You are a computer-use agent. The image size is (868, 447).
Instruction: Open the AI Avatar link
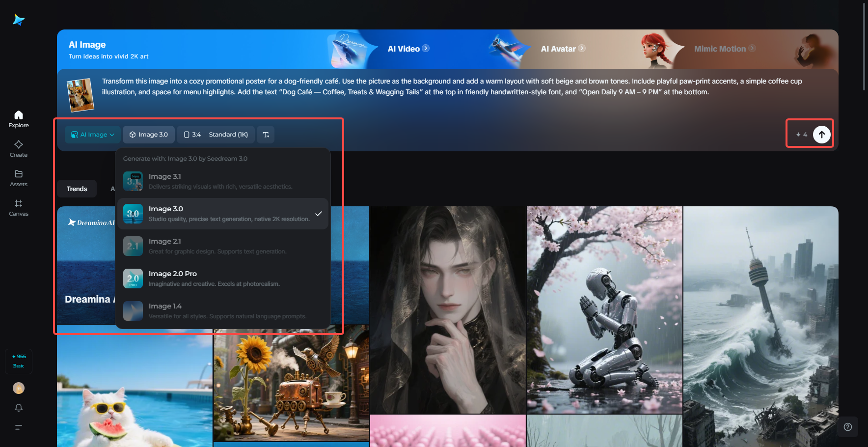(563, 49)
